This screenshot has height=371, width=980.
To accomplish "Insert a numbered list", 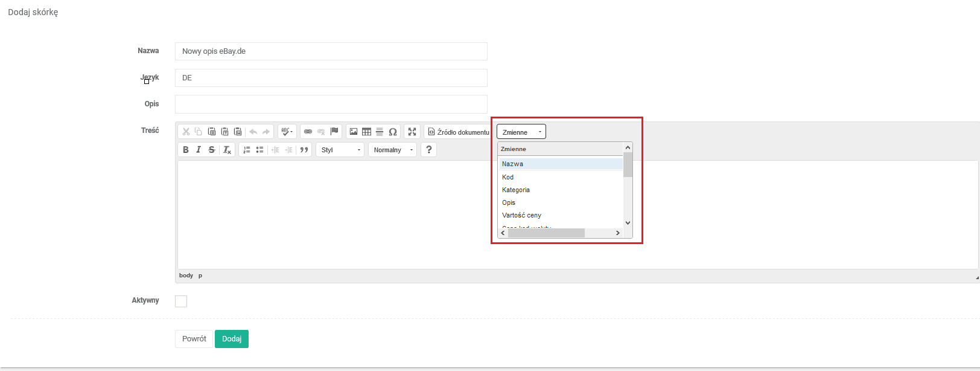I will tap(246, 150).
